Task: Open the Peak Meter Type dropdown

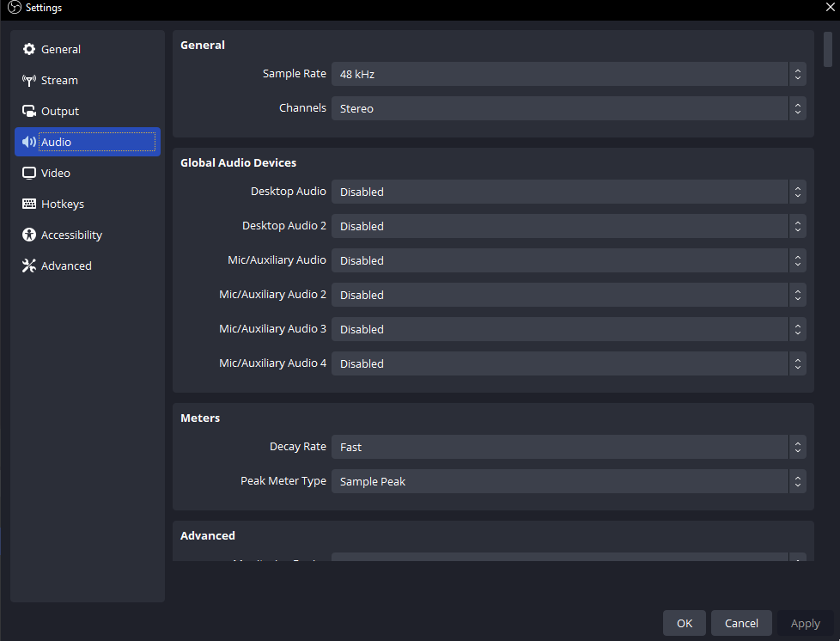Action: pos(569,481)
